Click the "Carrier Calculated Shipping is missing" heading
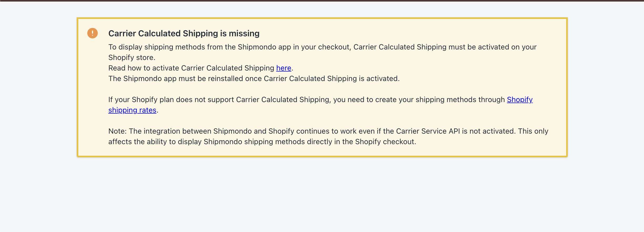 pos(184,33)
